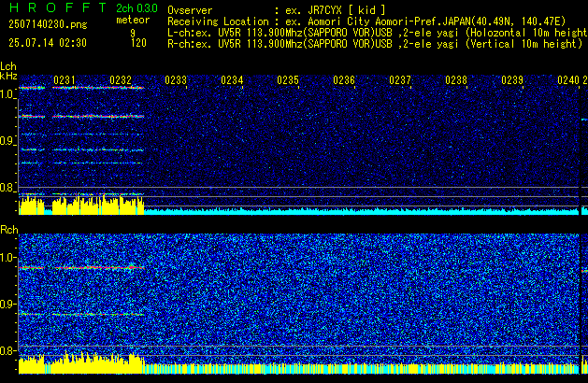Click the Rch carrier trace near 1.0 kHz
588x383 pixels.
[x=81, y=268]
